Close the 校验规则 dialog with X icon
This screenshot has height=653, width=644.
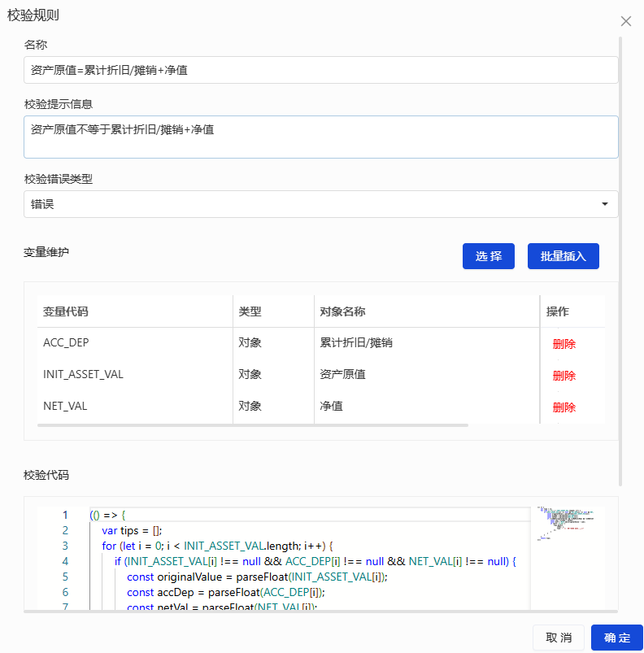coord(625,21)
